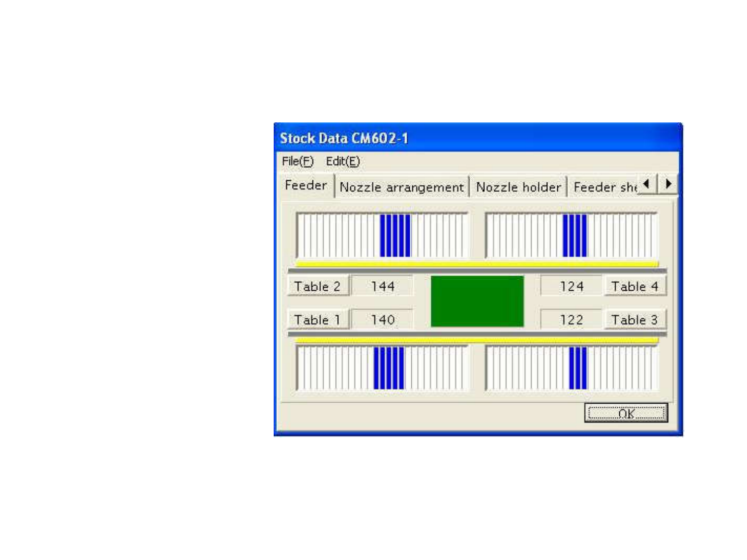Click the Table 2 button
Screen dimensions: 747x560
tap(317, 287)
